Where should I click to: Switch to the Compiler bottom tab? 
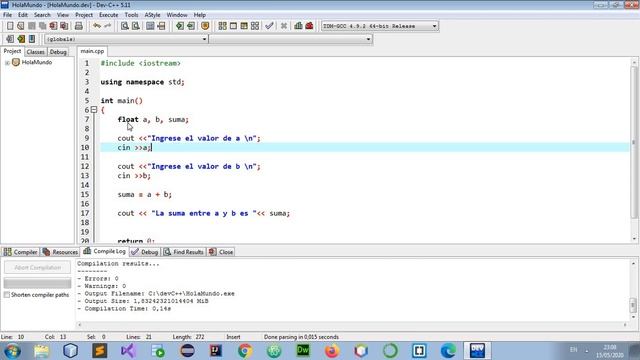(20, 252)
